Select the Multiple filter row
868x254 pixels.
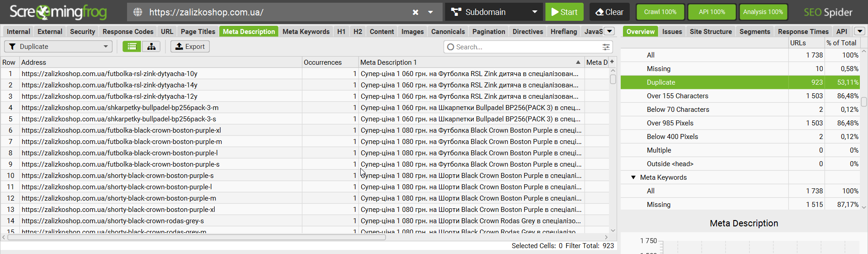[740, 150]
